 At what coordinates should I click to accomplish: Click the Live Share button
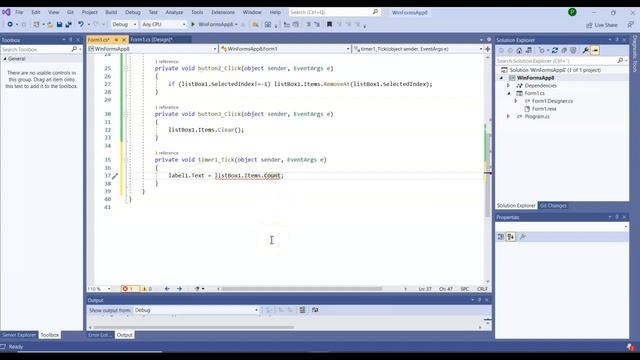[602, 25]
